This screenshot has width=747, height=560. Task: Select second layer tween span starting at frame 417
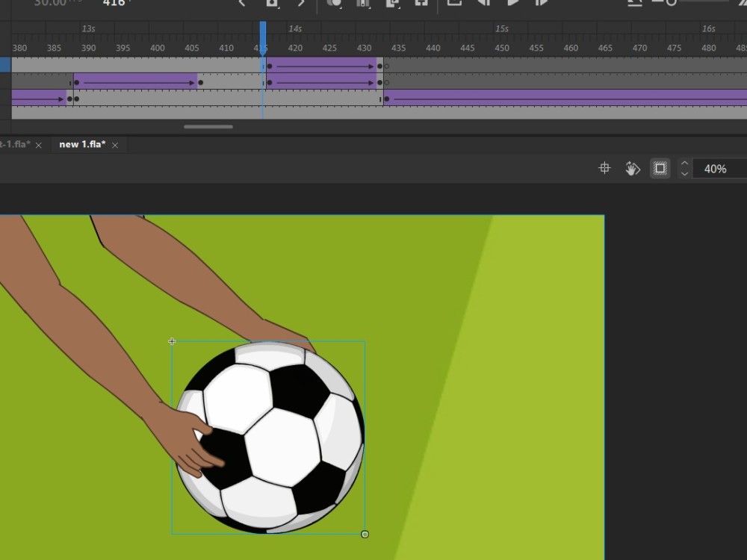pos(321,81)
